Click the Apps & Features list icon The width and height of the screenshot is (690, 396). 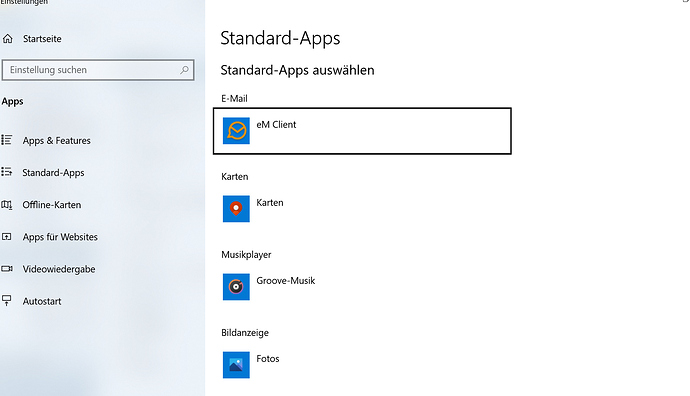point(7,140)
